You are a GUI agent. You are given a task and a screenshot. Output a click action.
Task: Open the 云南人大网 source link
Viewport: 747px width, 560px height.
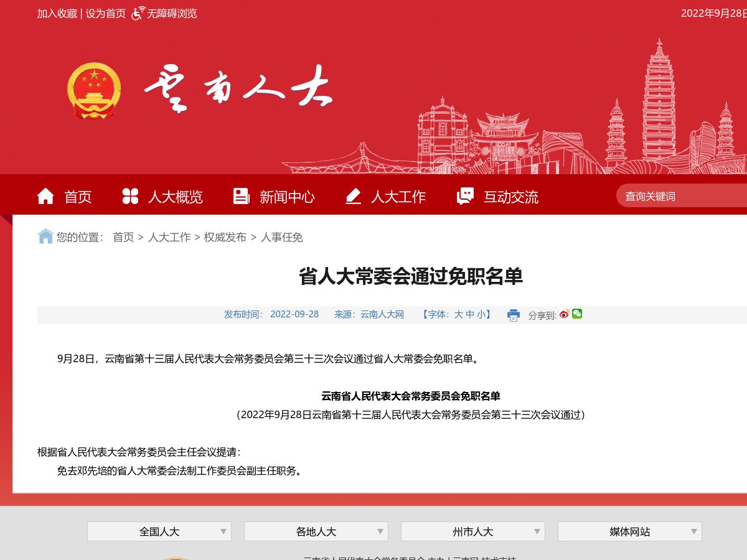[x=382, y=314]
